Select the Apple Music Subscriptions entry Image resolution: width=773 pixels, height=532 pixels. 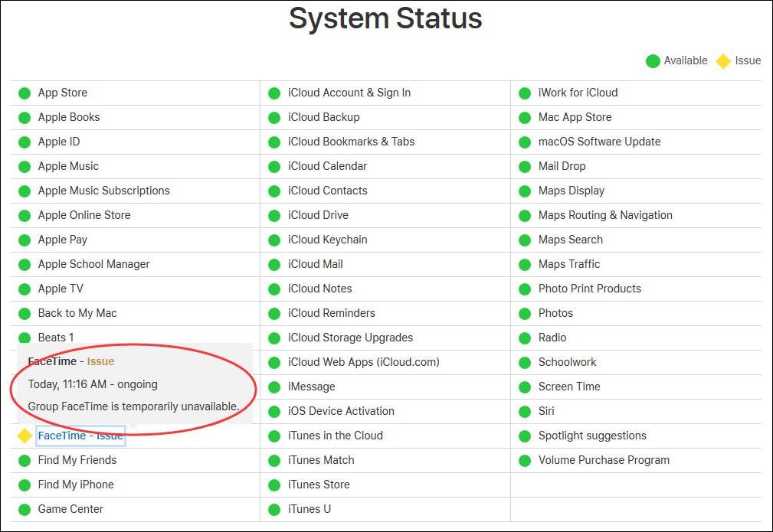[103, 191]
